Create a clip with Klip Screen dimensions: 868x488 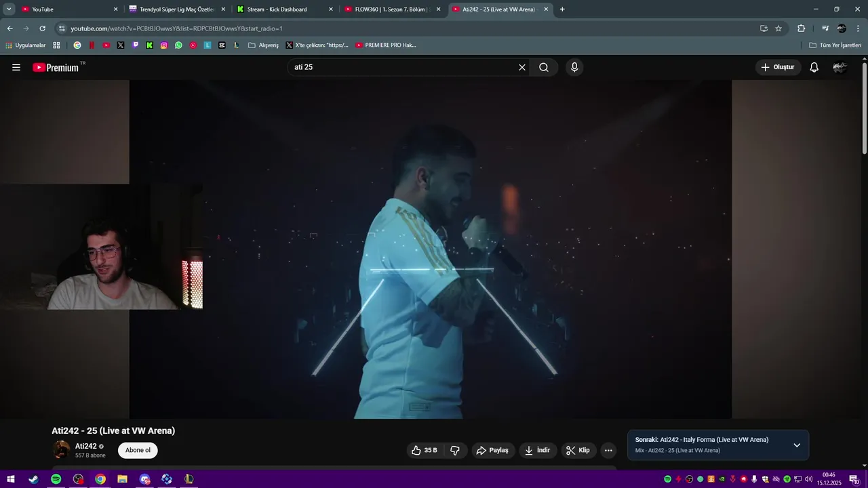coord(578,450)
